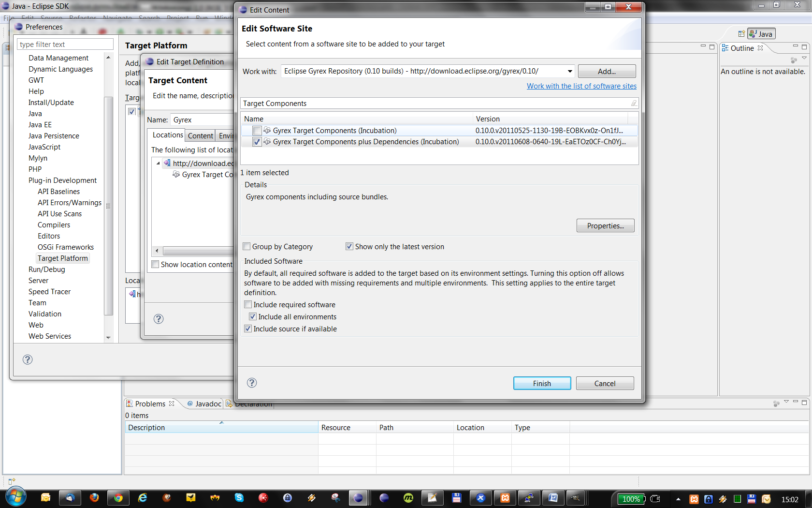Click the software site icon beside http://download.ec

click(167, 163)
